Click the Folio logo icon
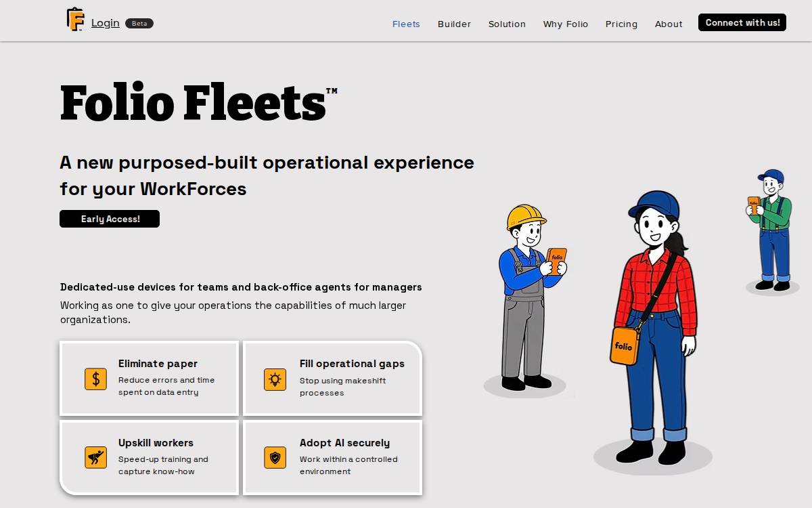812x508 pixels. pos(75,19)
